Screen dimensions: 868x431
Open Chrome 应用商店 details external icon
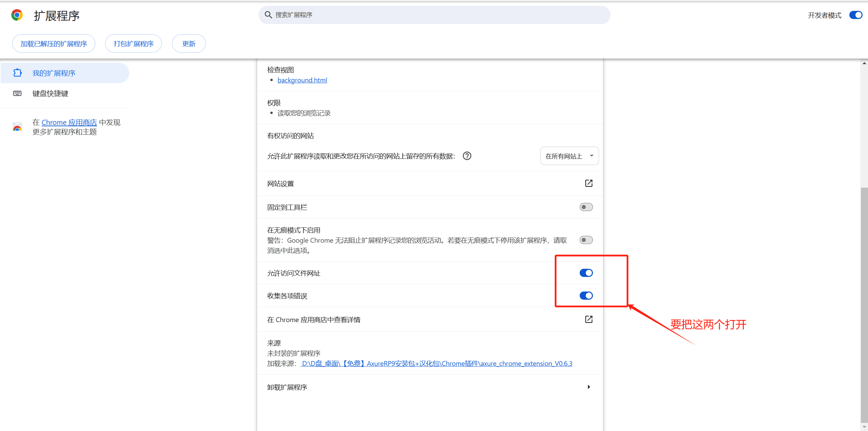point(589,319)
